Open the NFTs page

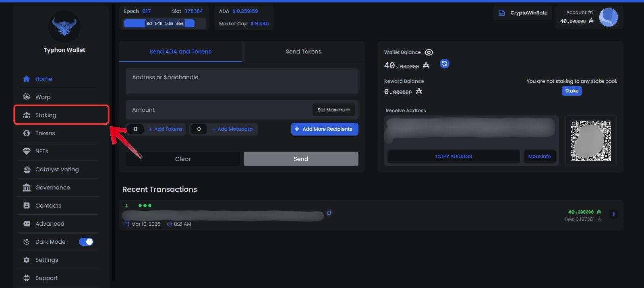click(x=58, y=151)
